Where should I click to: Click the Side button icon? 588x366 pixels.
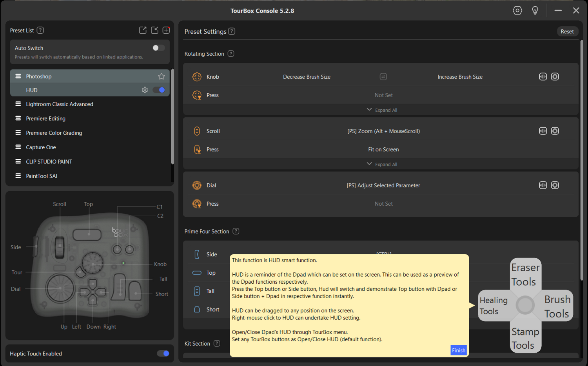(197, 254)
